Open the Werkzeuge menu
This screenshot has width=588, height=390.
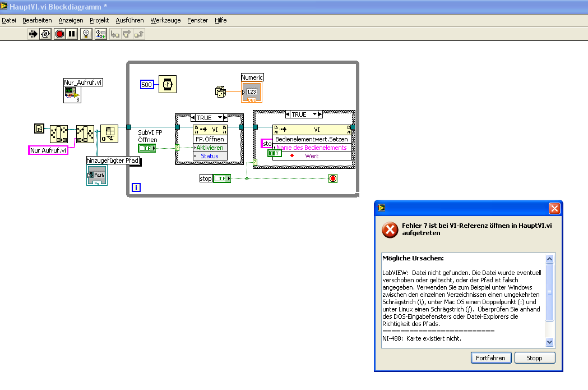[x=166, y=20]
